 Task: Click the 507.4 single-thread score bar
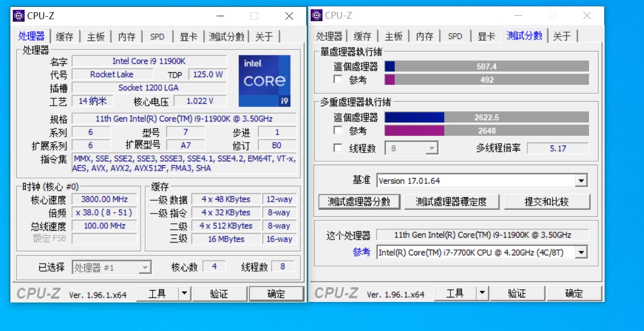[x=486, y=66]
